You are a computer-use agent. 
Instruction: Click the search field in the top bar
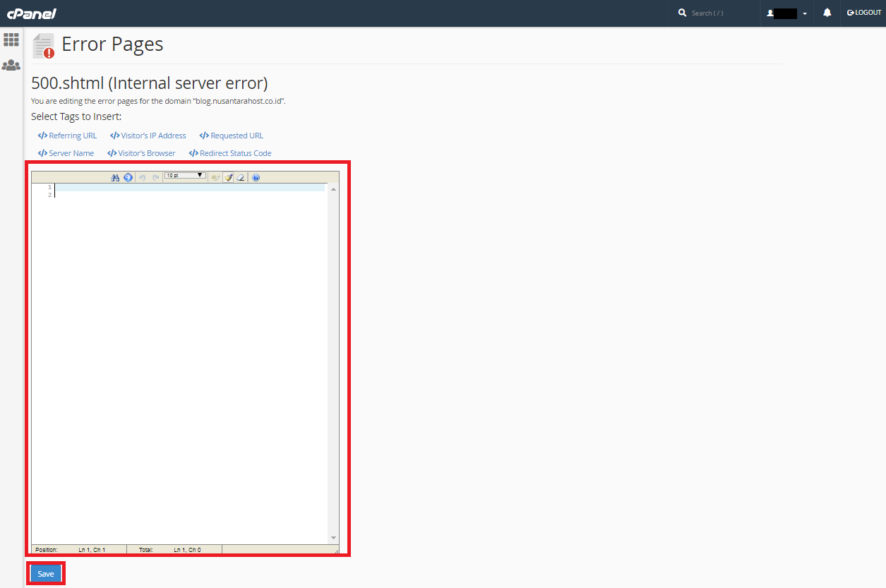713,13
